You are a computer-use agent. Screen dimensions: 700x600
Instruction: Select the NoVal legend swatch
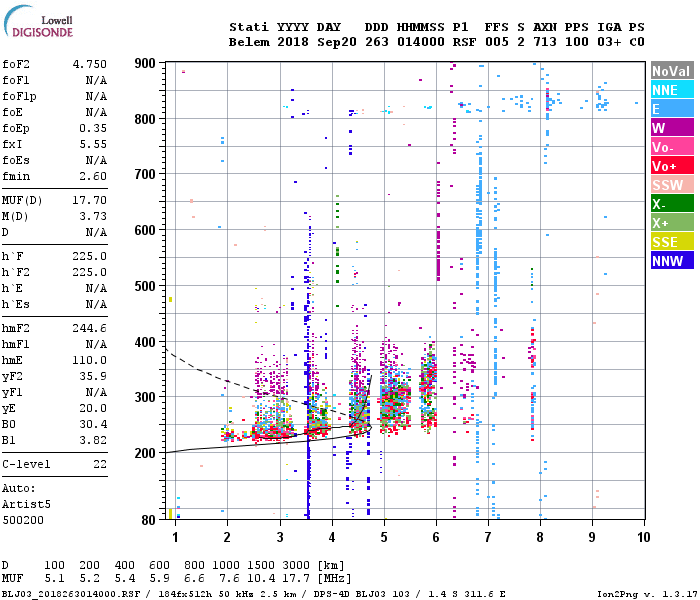coord(672,71)
